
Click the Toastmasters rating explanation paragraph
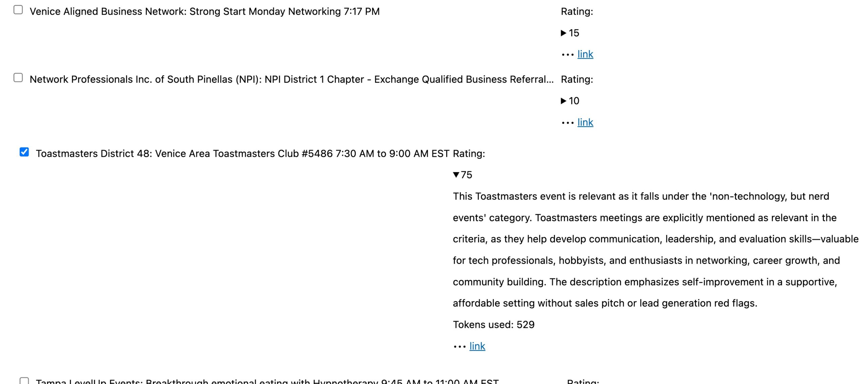tap(654, 250)
